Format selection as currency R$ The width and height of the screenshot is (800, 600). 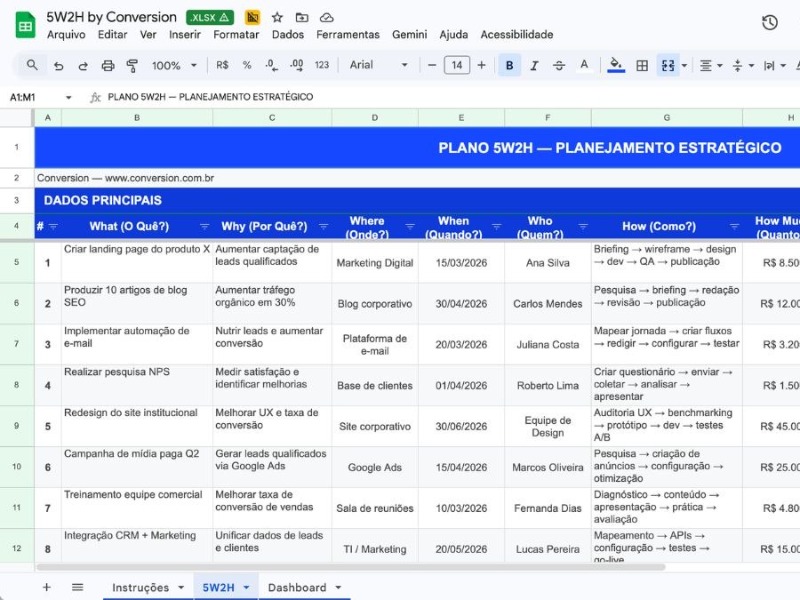click(x=222, y=66)
